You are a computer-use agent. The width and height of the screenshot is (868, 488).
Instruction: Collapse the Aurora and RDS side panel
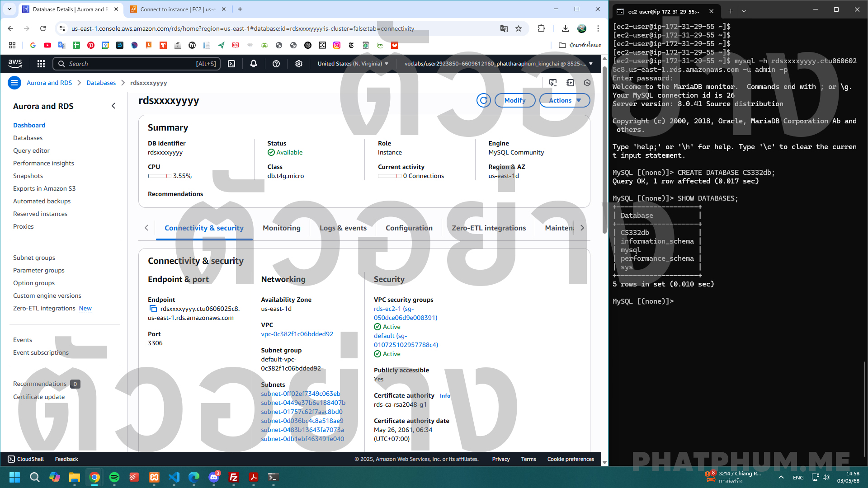(113, 106)
